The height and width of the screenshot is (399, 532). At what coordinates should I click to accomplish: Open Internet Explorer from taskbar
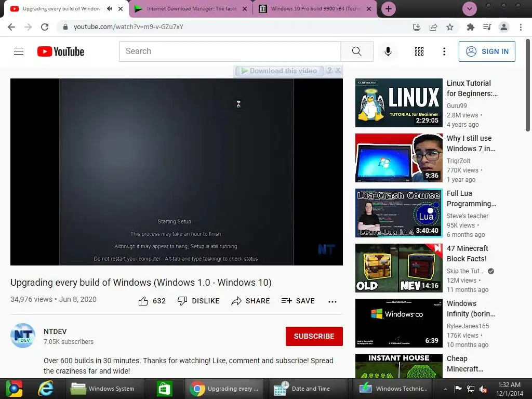(x=46, y=389)
